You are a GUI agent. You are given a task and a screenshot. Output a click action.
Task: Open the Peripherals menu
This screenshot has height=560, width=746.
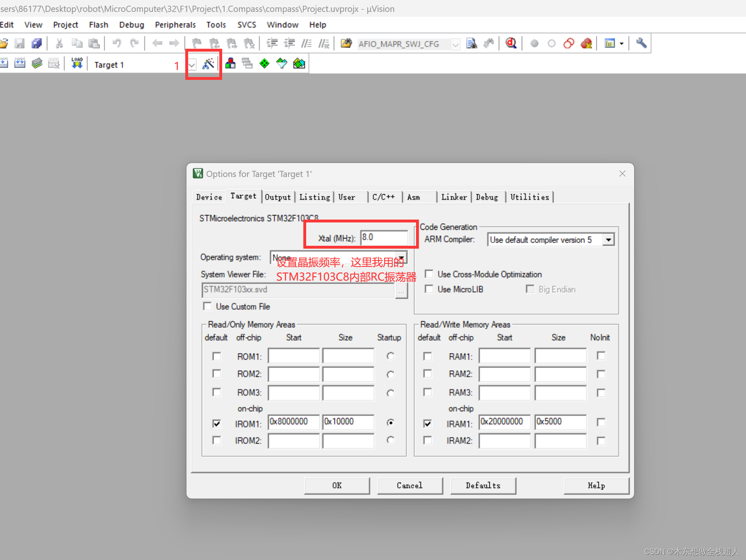coord(175,25)
